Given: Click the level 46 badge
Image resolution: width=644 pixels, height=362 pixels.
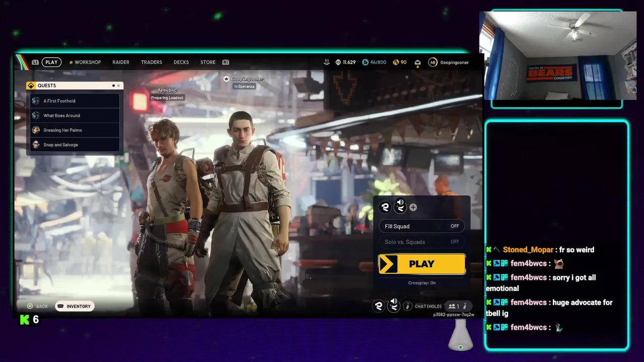Looking at the screenshot, I should [x=432, y=62].
